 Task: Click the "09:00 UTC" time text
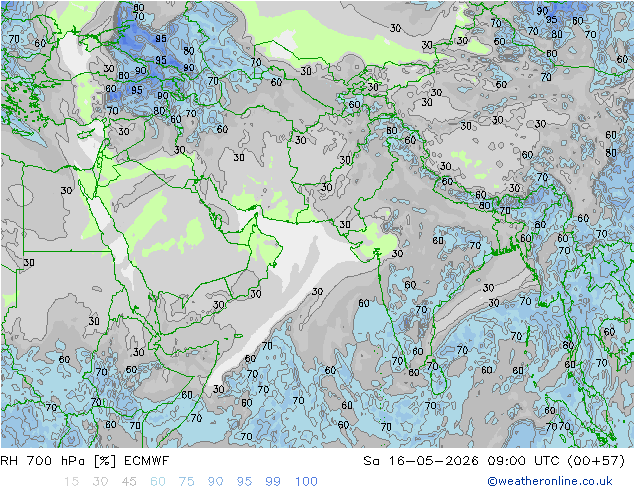[x=523, y=461]
